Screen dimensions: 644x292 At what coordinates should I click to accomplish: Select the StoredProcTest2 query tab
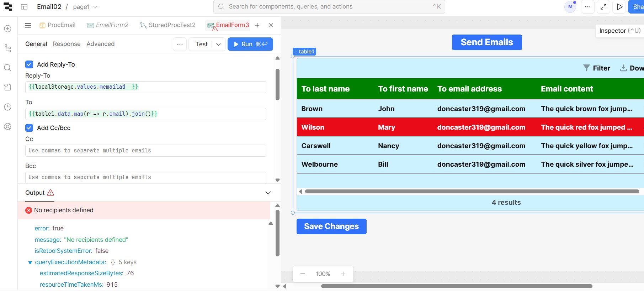click(x=172, y=25)
